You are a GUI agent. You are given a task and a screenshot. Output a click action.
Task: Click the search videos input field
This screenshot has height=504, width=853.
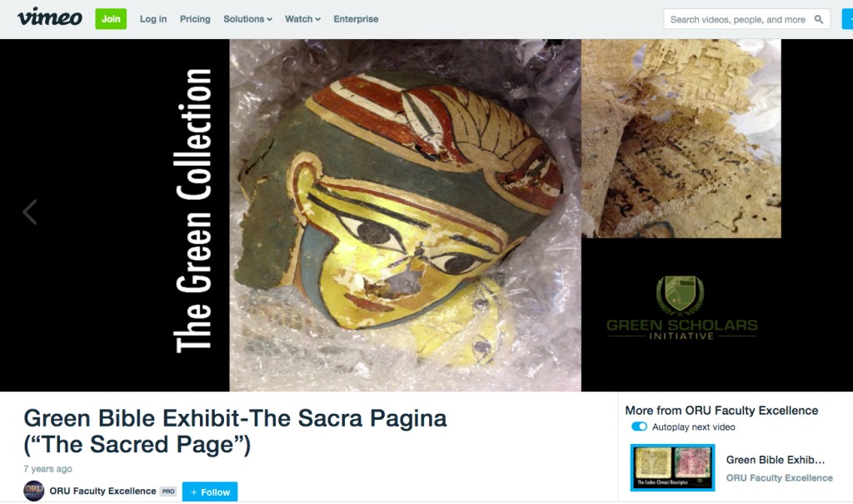738,20
